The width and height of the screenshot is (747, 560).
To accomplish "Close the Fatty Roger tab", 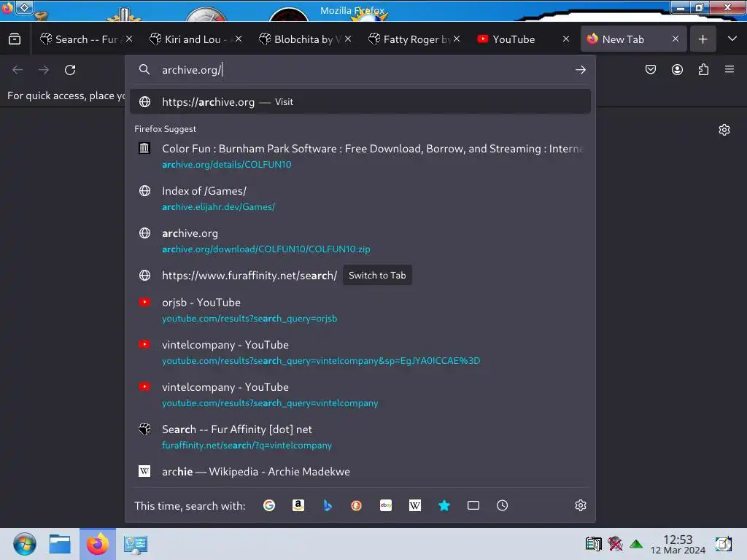I will pyautogui.click(x=457, y=39).
